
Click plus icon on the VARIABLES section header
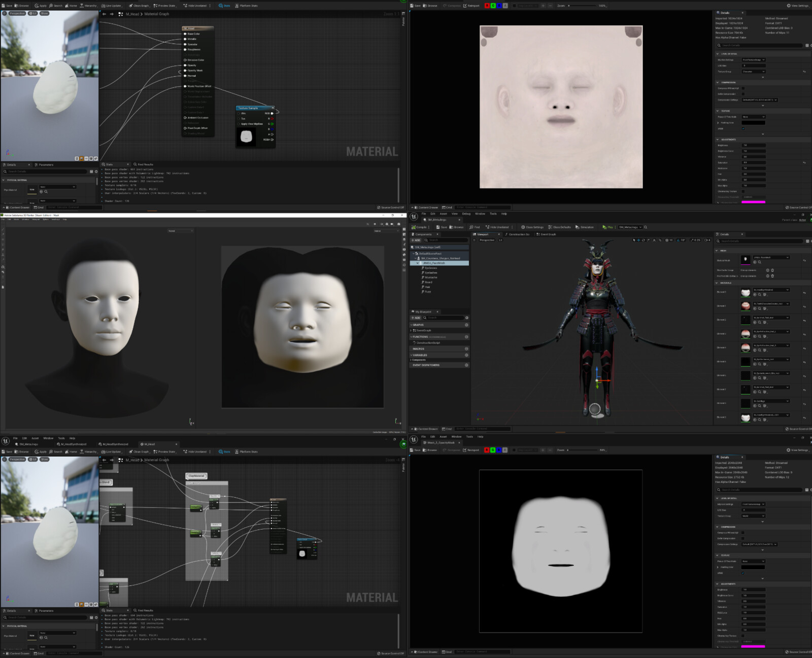click(x=466, y=355)
